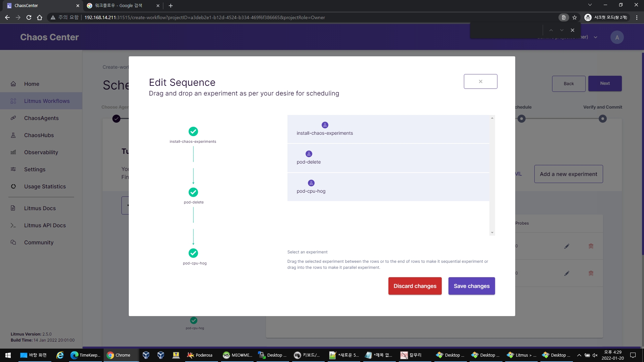The height and width of the screenshot is (362, 644).
Task: Click the pod-cpu-hog experiment flask icon
Action: (311, 183)
